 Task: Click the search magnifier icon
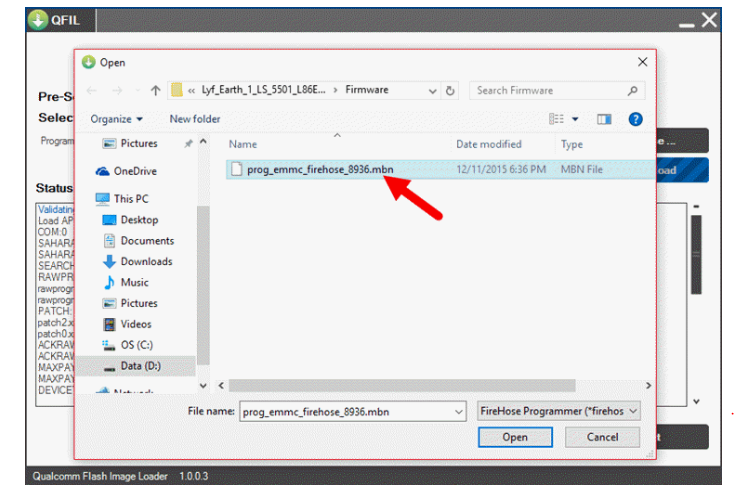coord(632,91)
